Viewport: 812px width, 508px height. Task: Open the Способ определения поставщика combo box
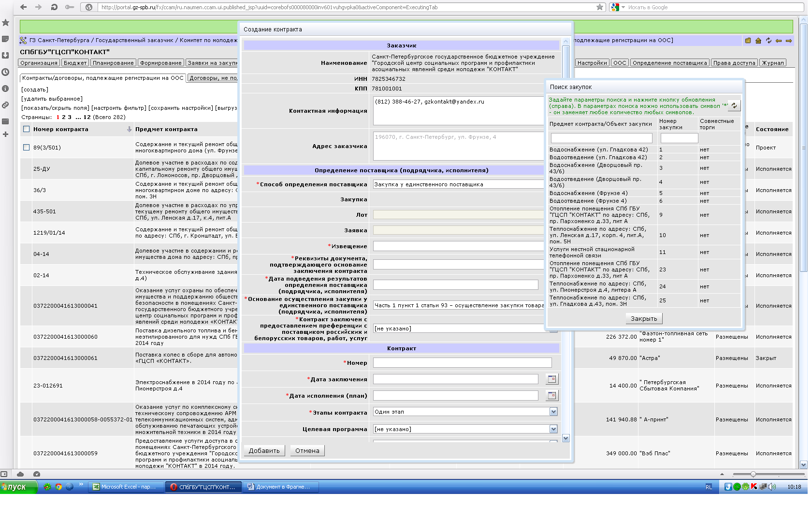[x=459, y=184]
